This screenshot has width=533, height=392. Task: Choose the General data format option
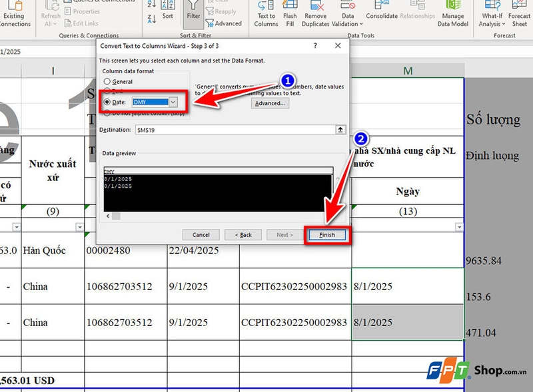click(x=107, y=82)
